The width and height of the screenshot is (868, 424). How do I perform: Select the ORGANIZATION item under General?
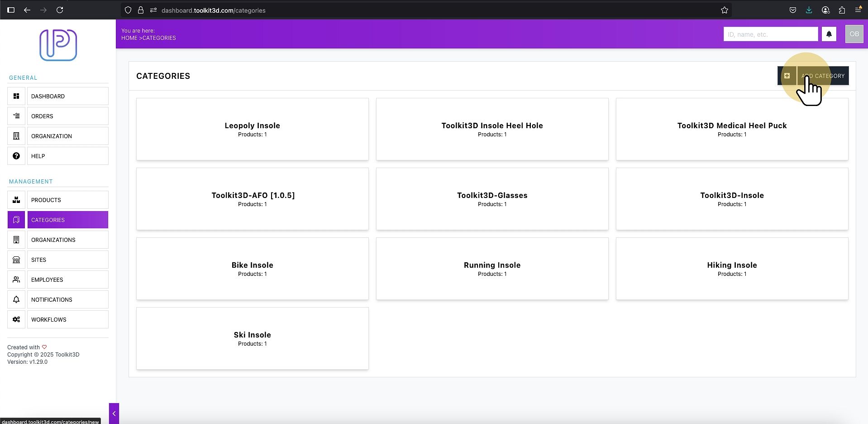point(68,136)
